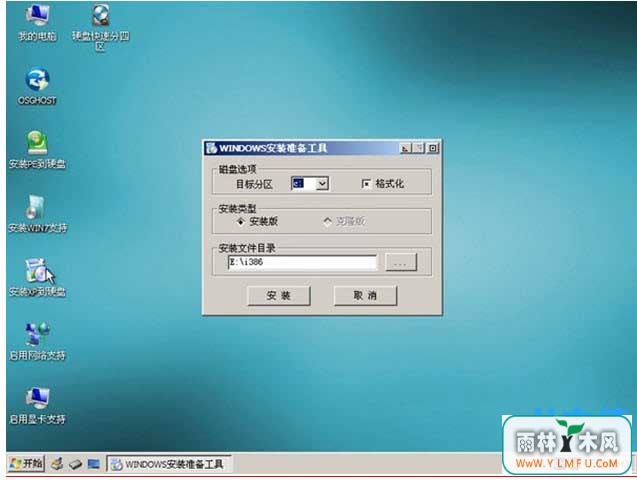Click the first quick launch icon beside Start

(57, 463)
